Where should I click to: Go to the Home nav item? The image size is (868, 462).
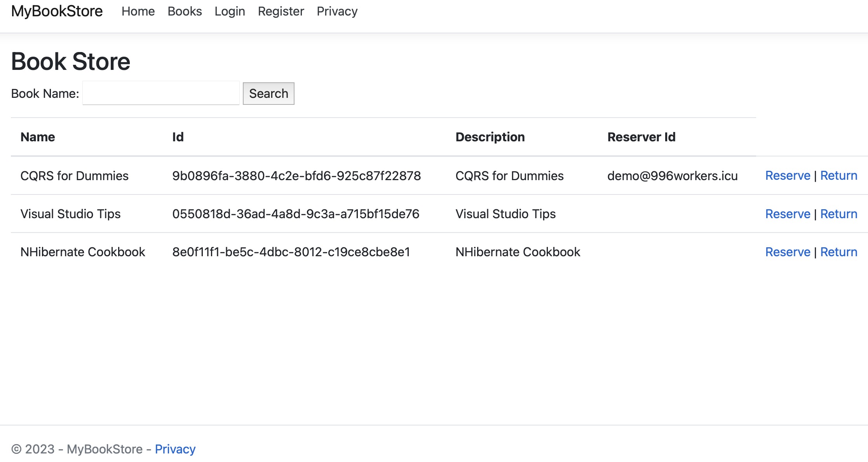tap(138, 11)
